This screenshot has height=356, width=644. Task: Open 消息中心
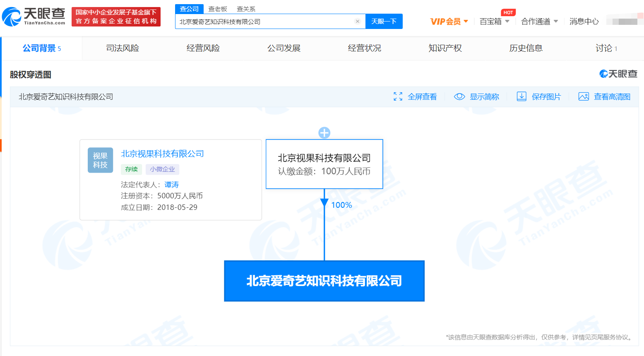click(x=584, y=22)
